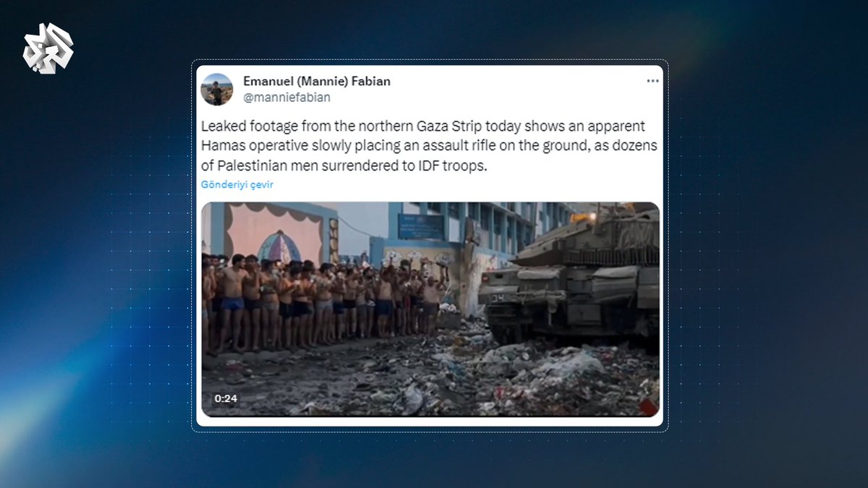Click the white Al Araby channel logo
This screenshot has width=868, height=488.
point(48,48)
